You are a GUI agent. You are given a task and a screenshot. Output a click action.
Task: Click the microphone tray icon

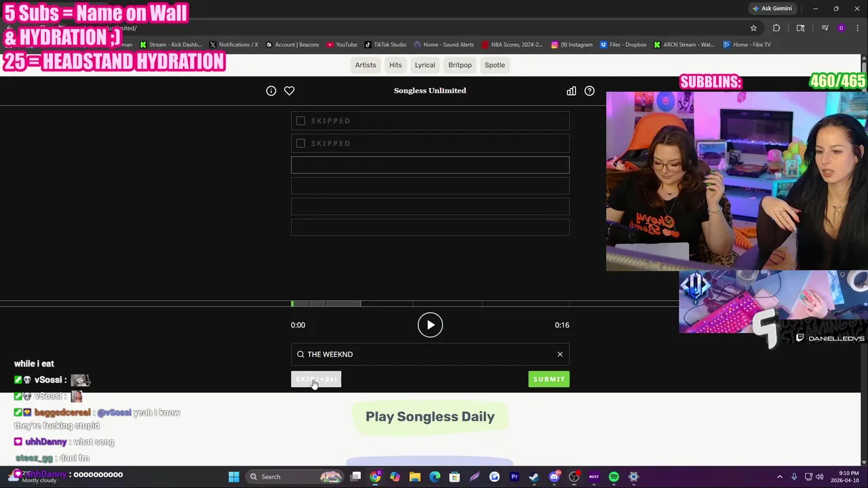pos(794,476)
